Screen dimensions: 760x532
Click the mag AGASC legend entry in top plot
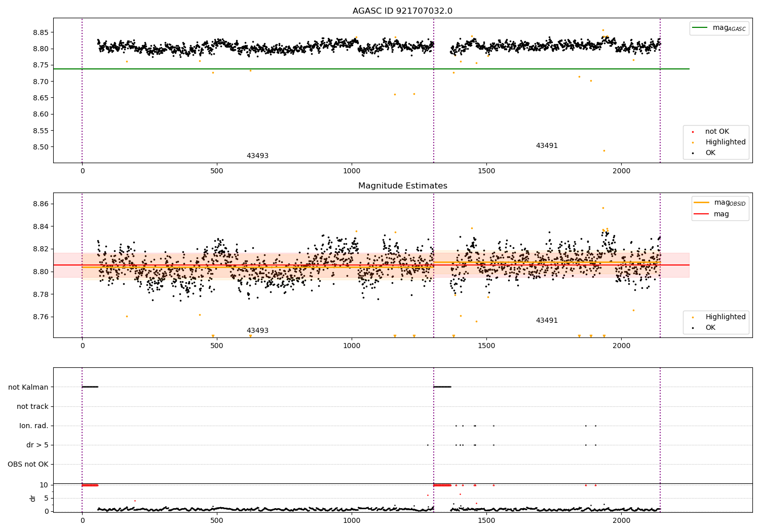(x=719, y=28)
